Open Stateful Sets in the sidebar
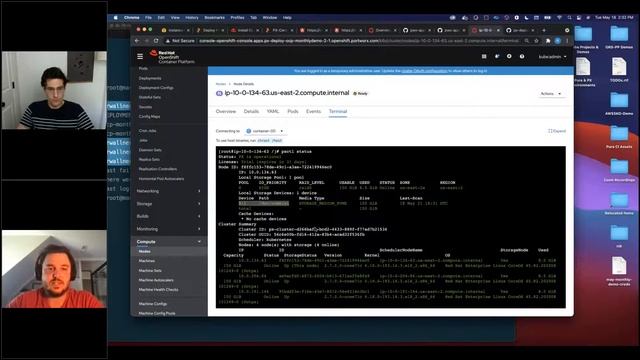The image size is (640, 360). point(150,98)
